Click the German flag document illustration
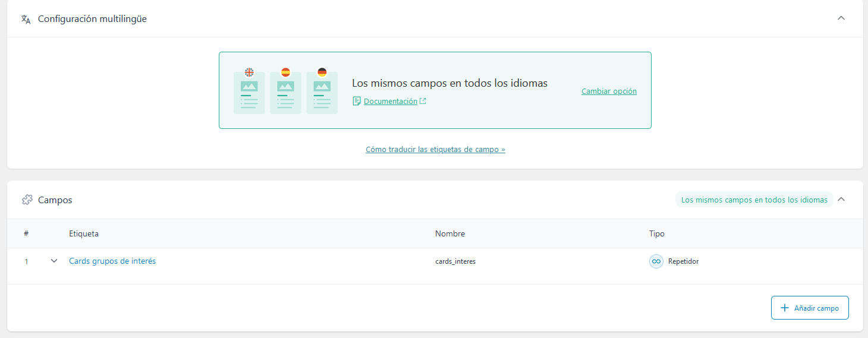Image resolution: width=868 pixels, height=338 pixels. tap(322, 91)
